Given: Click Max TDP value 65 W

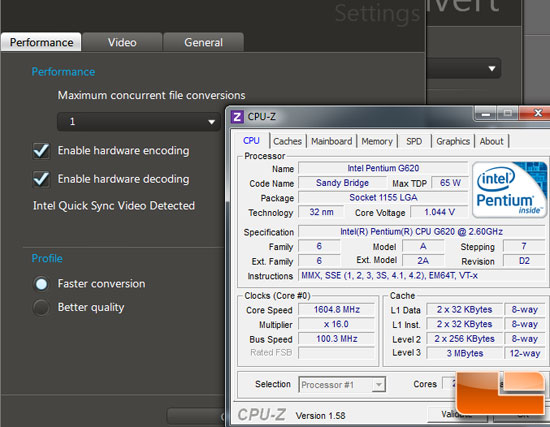Looking at the screenshot, I should [450, 183].
